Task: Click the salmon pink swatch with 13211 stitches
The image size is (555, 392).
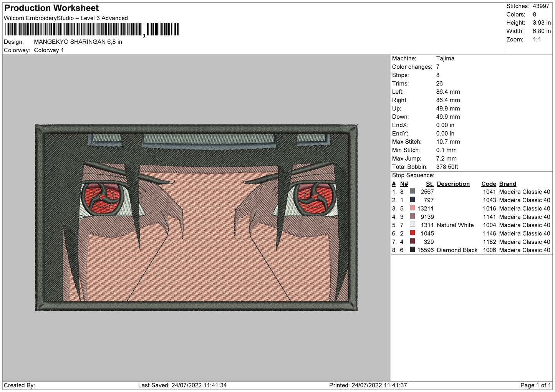Action: pyautogui.click(x=413, y=208)
